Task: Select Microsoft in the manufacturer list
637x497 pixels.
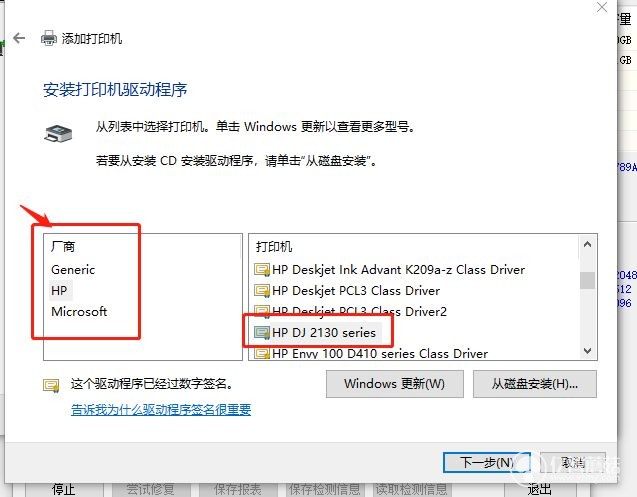Action: (79, 312)
